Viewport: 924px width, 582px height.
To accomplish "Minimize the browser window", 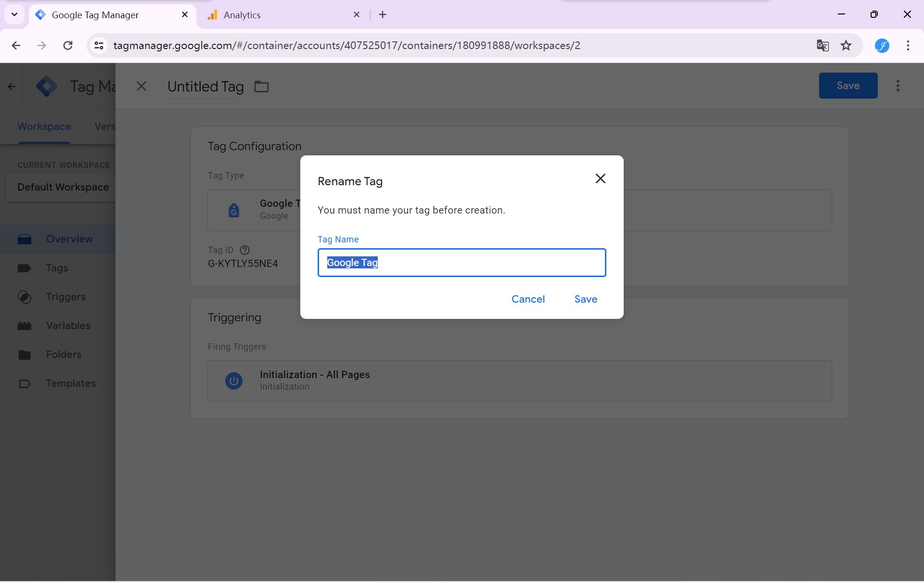I will pos(841,14).
